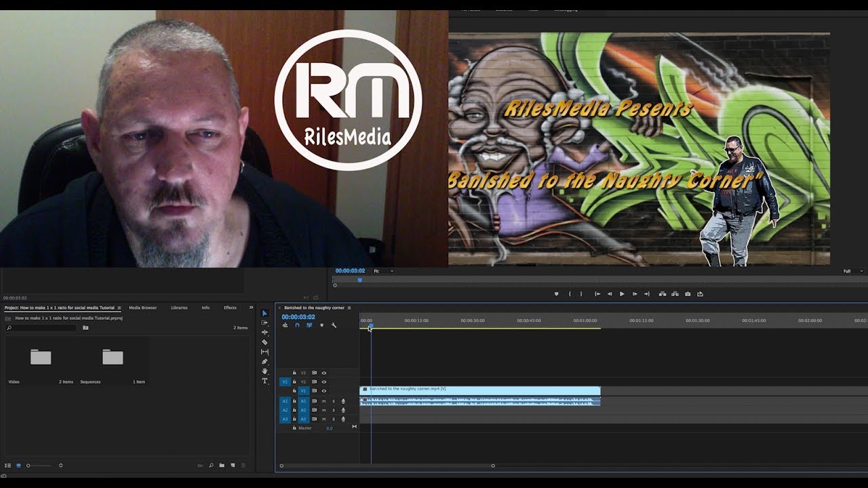This screenshot has height=488, width=868.
Task: Select the Track Select Forward tool
Action: 264,323
